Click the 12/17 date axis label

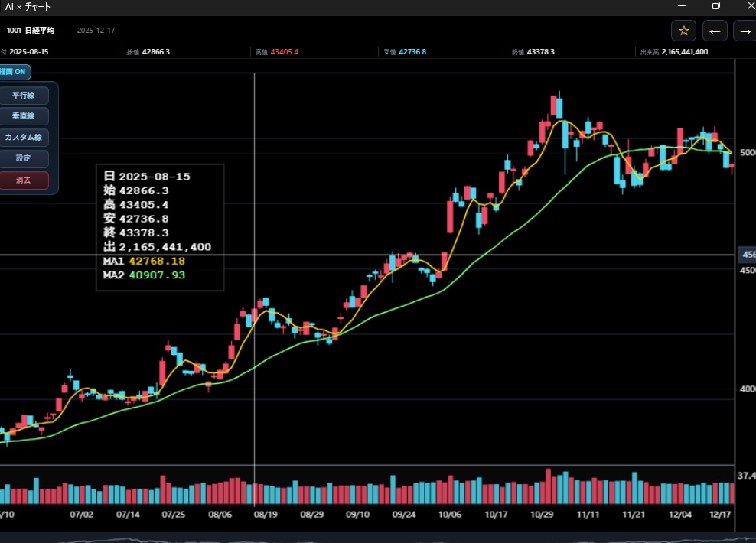coord(720,515)
